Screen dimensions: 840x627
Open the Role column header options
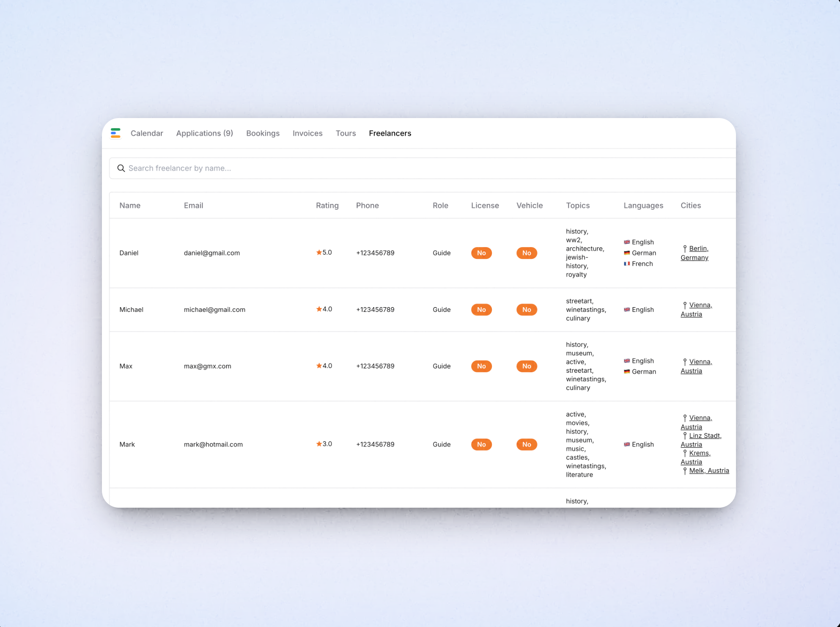tap(440, 205)
